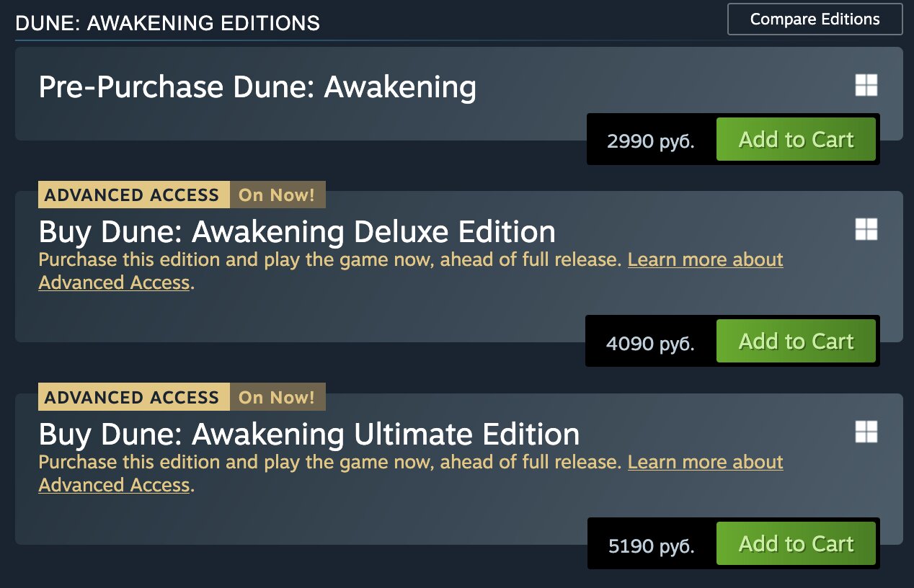Click the 5190 руб. price label
Viewport: 914px width, 588px height.
[x=651, y=545]
